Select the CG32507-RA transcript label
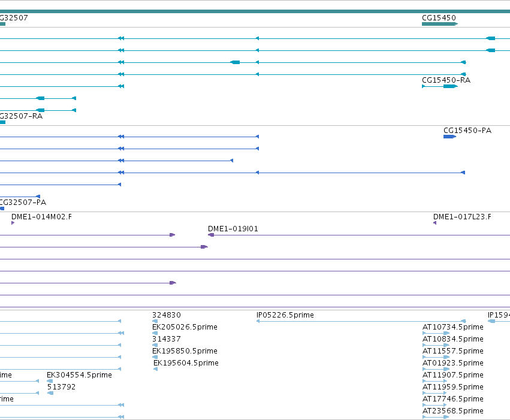The height and width of the screenshot is (420, 510). point(21,116)
